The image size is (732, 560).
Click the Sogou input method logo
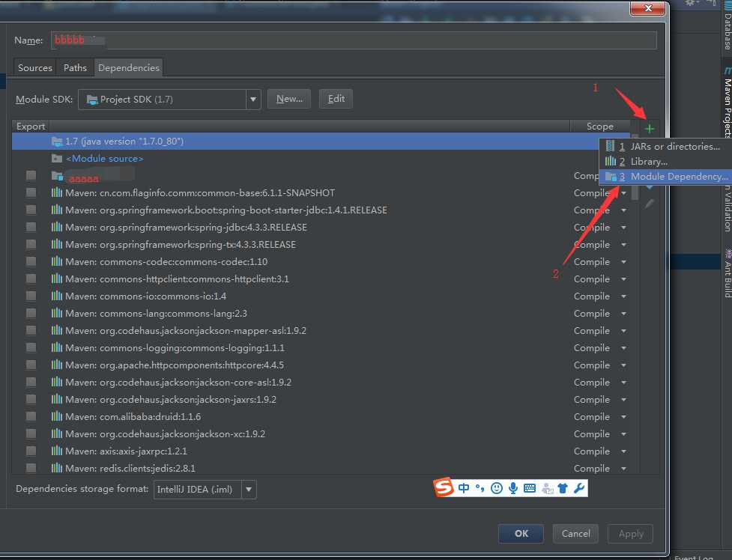click(444, 487)
